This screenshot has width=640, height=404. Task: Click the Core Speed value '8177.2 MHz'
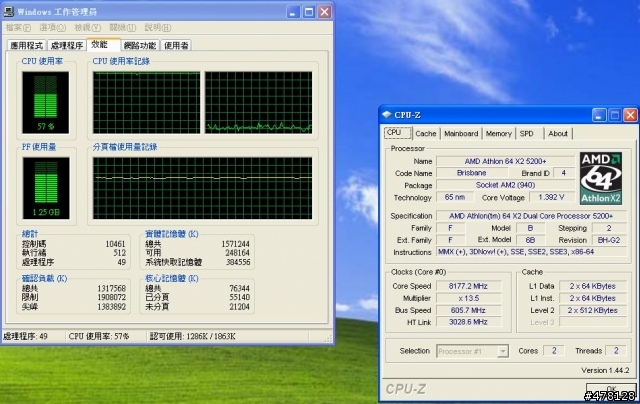point(469,286)
